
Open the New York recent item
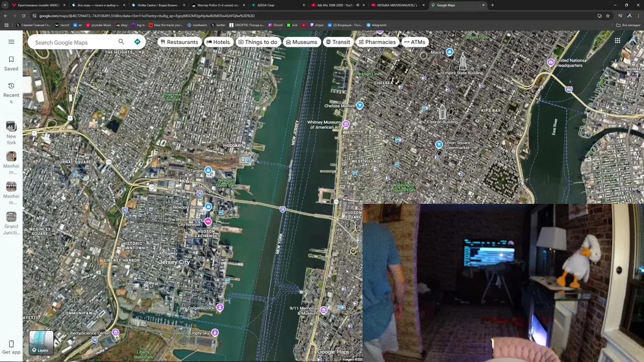[x=11, y=133]
